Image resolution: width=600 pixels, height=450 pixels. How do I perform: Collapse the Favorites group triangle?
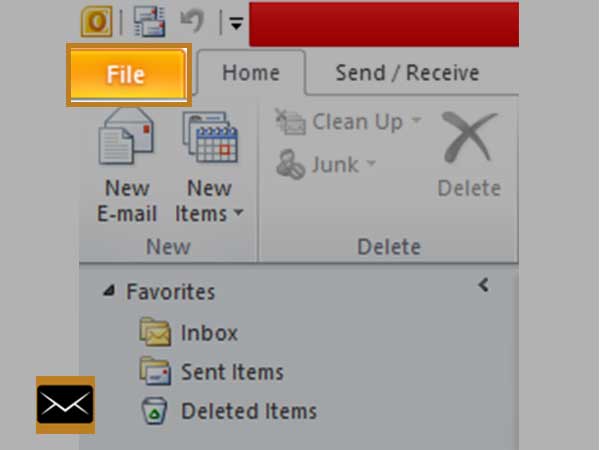click(x=109, y=291)
